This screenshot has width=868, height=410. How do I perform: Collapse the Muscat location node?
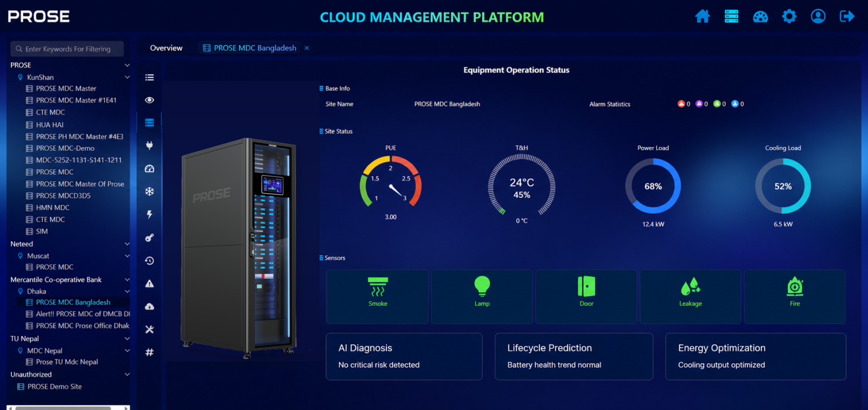tap(127, 256)
